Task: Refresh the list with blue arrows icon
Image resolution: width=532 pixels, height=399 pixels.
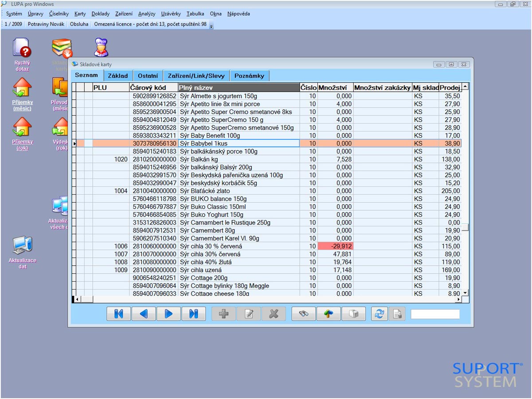Action: (x=379, y=314)
